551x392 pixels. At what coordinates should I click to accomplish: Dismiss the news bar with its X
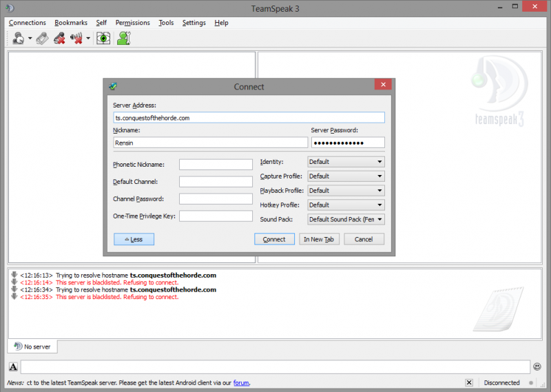(x=469, y=382)
